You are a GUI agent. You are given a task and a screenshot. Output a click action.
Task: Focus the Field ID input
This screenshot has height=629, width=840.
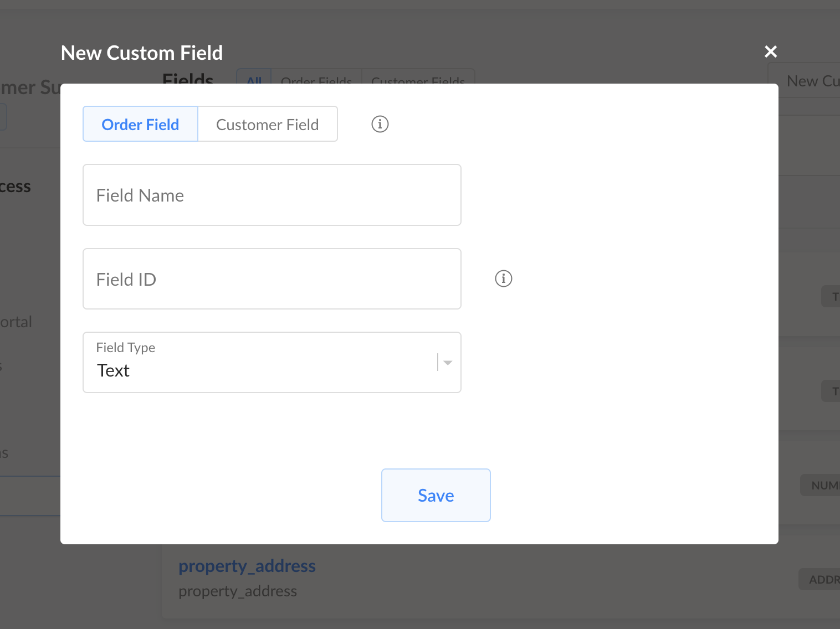coord(272,279)
